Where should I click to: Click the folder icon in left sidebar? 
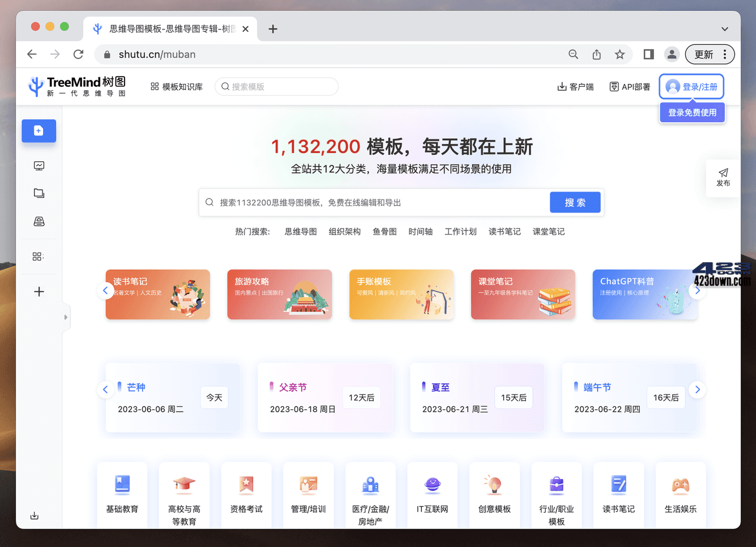38,193
